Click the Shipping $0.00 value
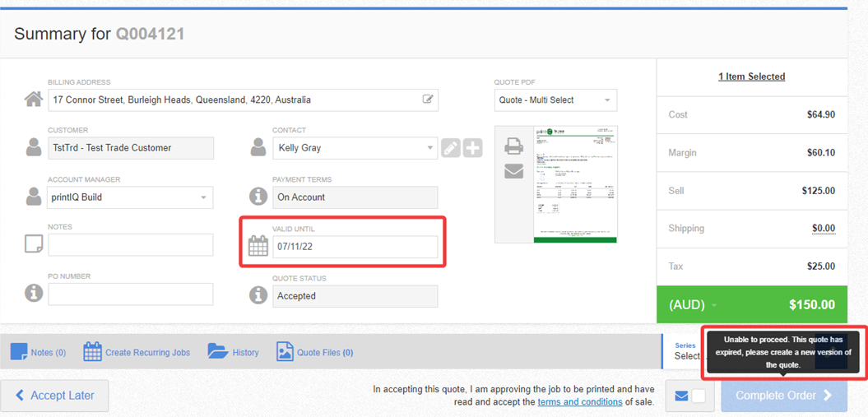This screenshot has width=868, height=417. point(824,228)
